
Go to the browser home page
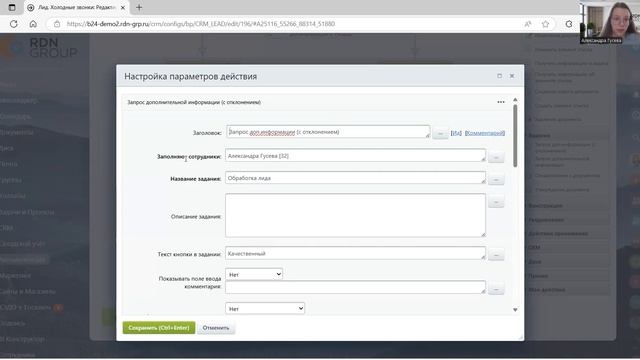coord(33,24)
